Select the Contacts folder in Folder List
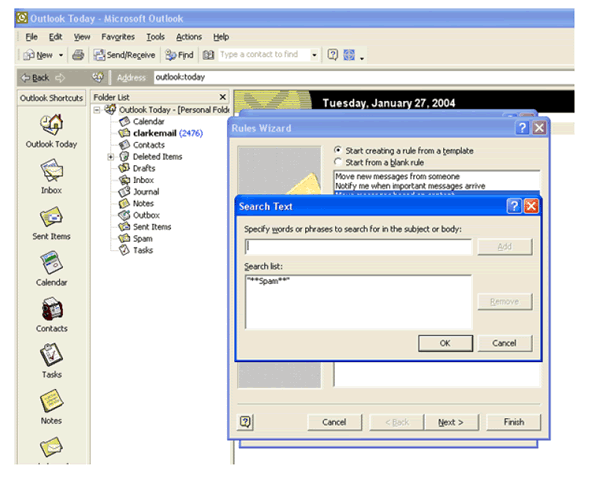This screenshot has height=478, width=600. 149,145
